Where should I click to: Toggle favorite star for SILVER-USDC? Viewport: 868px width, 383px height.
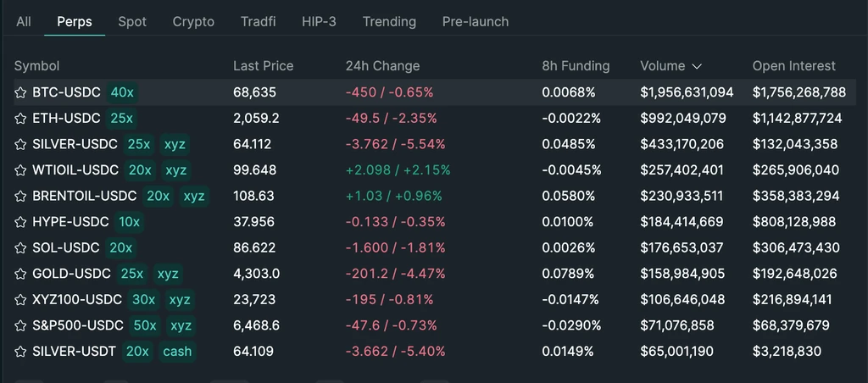(x=20, y=144)
